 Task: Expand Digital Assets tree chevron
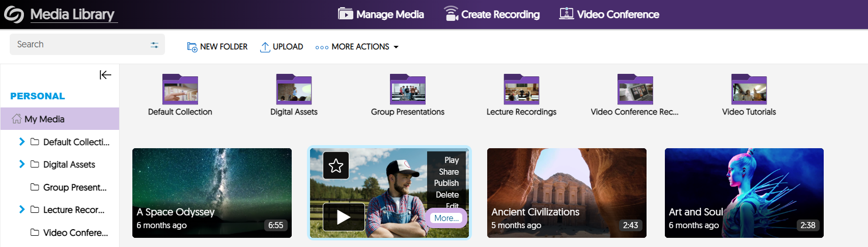22,164
